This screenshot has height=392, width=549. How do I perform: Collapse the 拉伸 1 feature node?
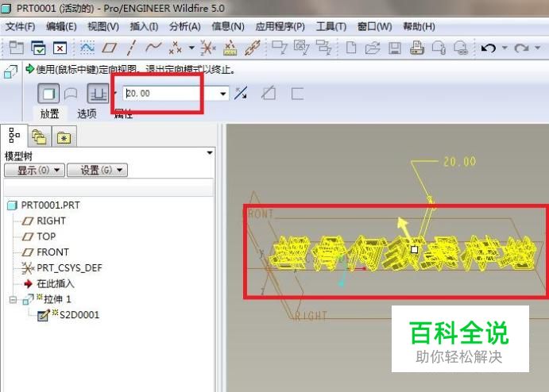pos(13,300)
